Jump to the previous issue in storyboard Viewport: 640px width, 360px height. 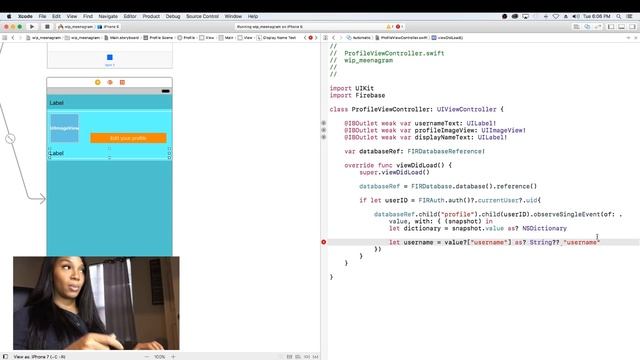click(305, 38)
